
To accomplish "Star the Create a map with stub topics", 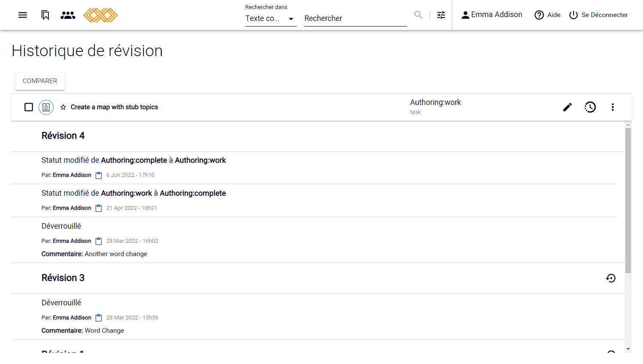I will (x=63, y=107).
